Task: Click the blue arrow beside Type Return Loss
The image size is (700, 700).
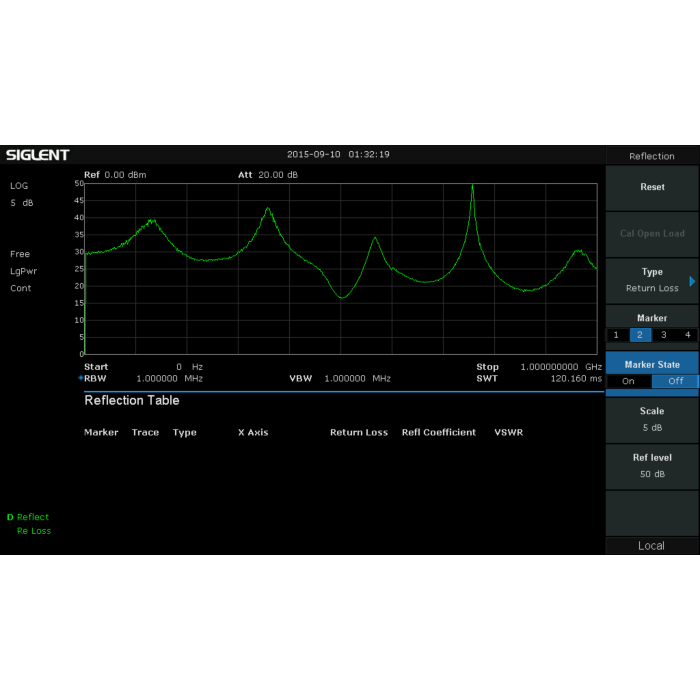Action: click(692, 281)
